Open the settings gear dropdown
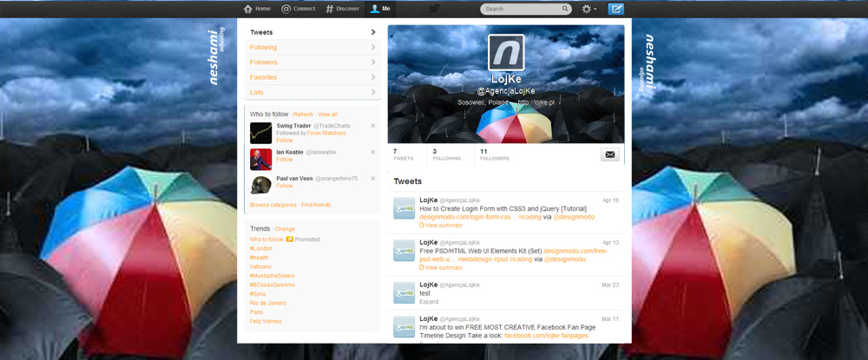Screen dimensions: 868x360 point(589,9)
